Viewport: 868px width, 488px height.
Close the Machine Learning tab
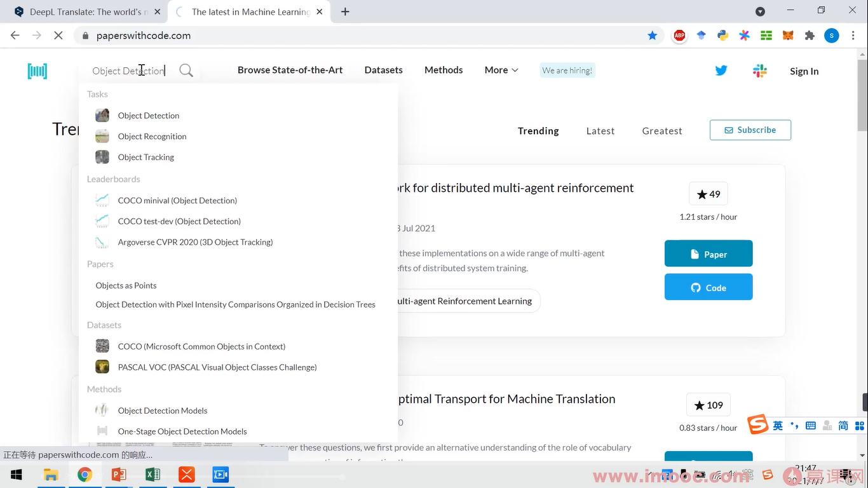[x=319, y=11]
